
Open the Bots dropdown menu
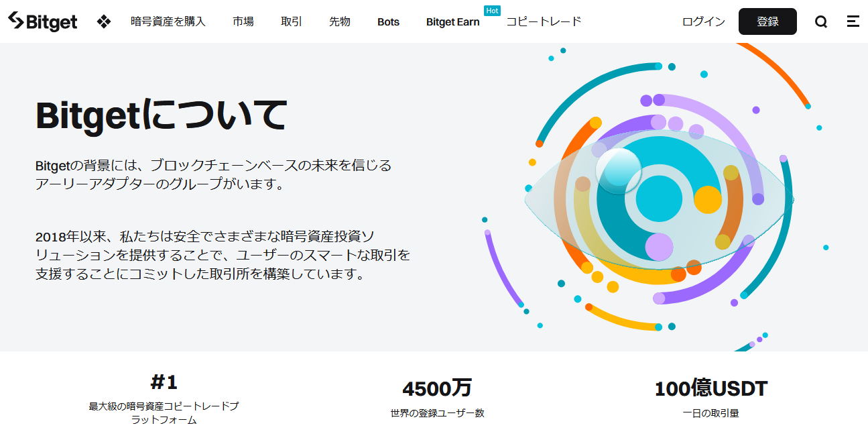click(387, 21)
